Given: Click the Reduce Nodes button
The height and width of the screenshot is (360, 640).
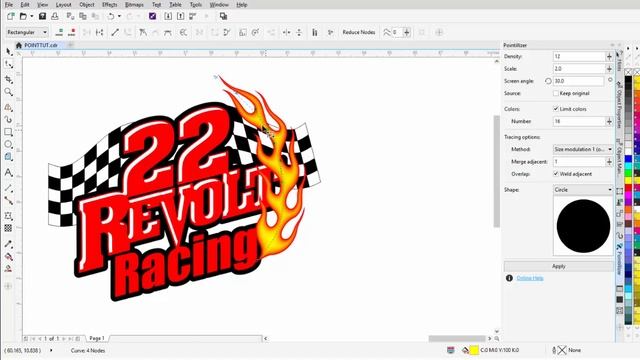Looking at the screenshot, I should [359, 32].
